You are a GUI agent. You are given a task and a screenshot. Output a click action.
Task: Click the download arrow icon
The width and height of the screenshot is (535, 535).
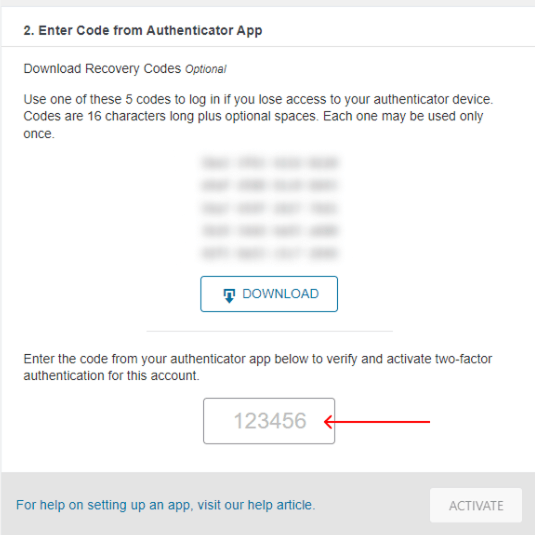point(229,295)
